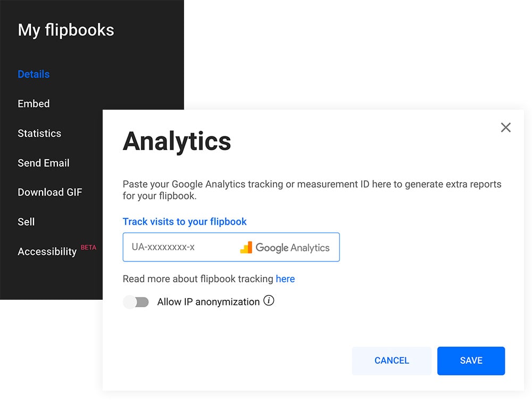Select the Sell menu item
This screenshot has height=402, width=532.
click(26, 221)
